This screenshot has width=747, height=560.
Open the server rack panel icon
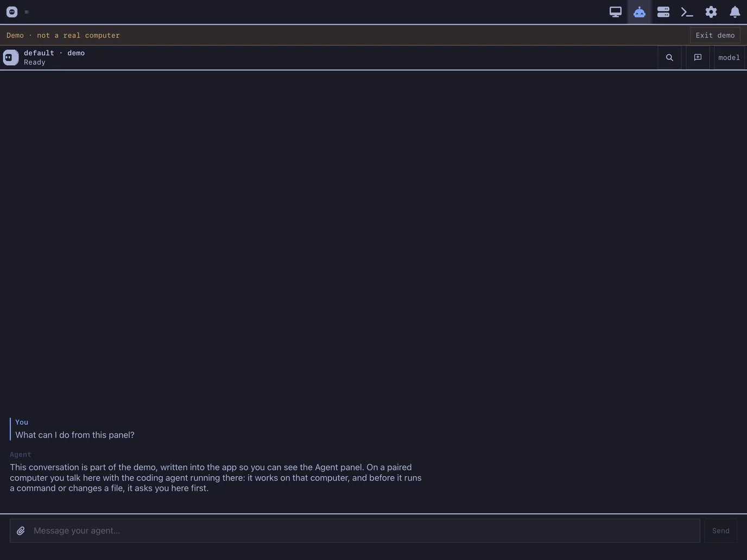pos(663,12)
